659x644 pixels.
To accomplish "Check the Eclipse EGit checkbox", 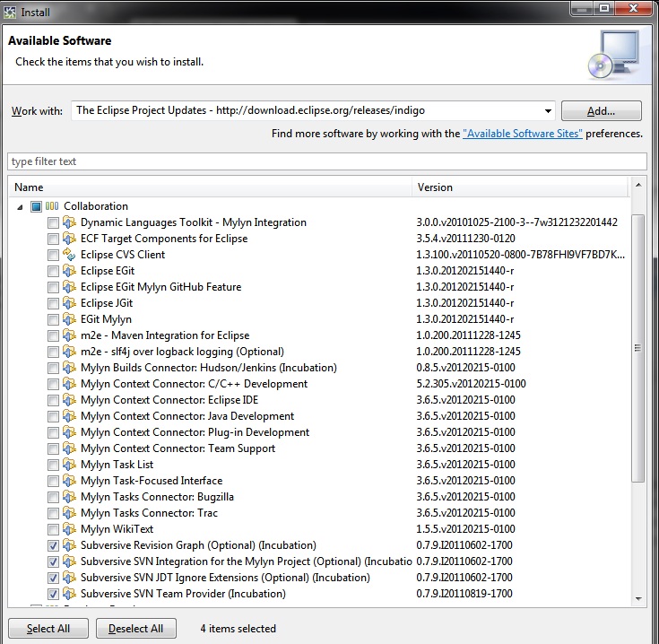I will (54, 271).
